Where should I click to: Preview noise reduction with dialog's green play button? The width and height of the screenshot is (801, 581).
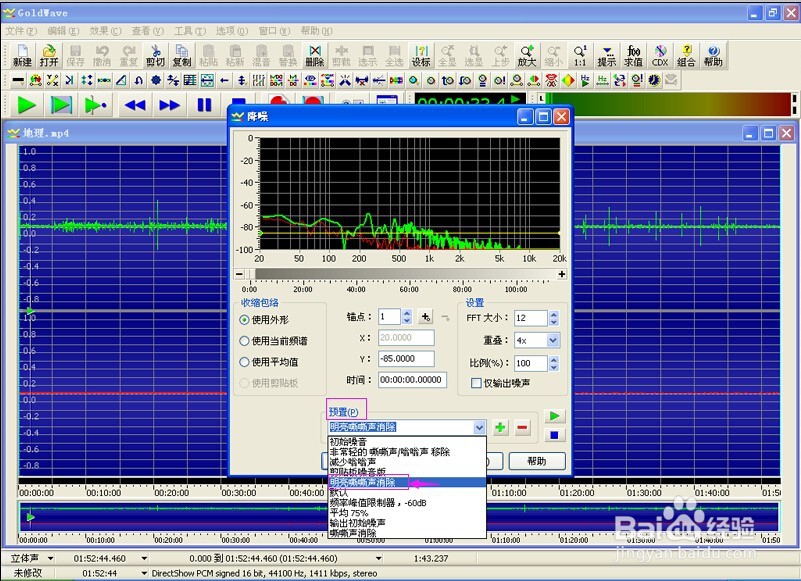(x=554, y=416)
